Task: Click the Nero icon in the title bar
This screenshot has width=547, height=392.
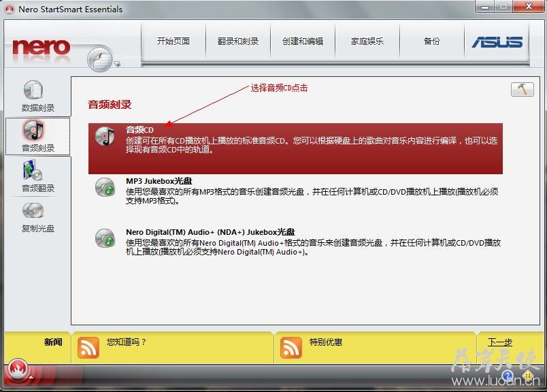Action: click(x=10, y=9)
